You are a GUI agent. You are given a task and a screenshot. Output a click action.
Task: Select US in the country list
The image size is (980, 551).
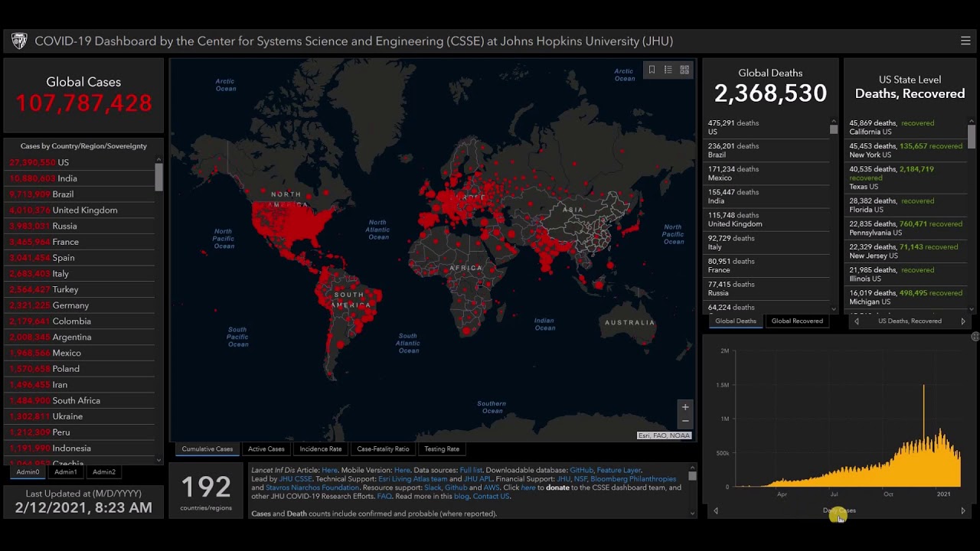(x=79, y=162)
